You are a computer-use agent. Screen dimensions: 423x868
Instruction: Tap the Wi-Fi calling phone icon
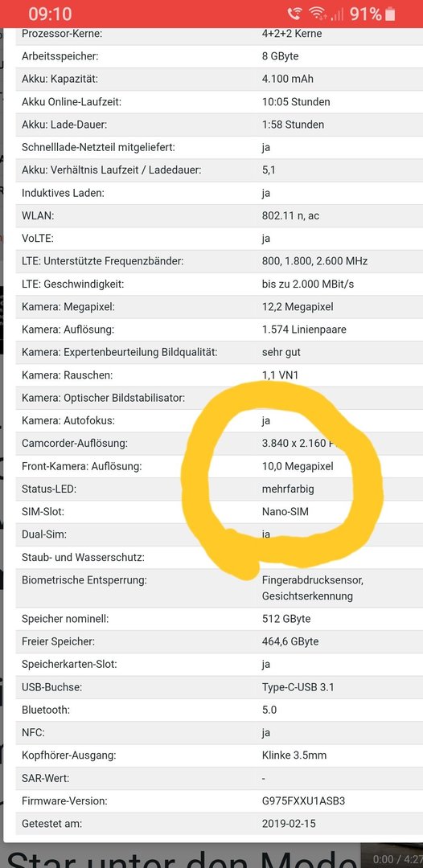click(x=295, y=14)
